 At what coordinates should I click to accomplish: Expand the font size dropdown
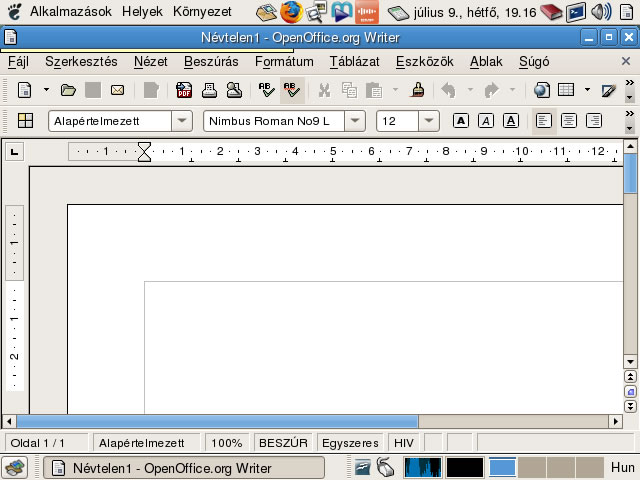429,121
